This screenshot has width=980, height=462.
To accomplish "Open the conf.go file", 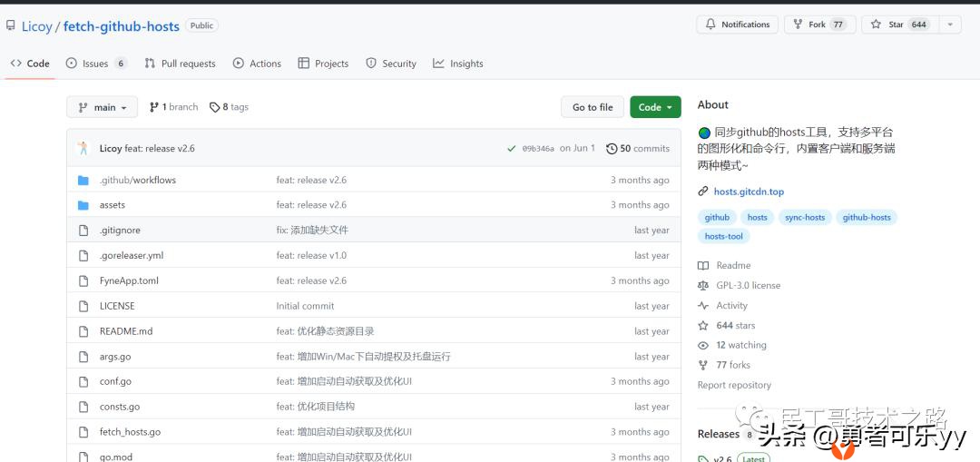I will coord(115,381).
